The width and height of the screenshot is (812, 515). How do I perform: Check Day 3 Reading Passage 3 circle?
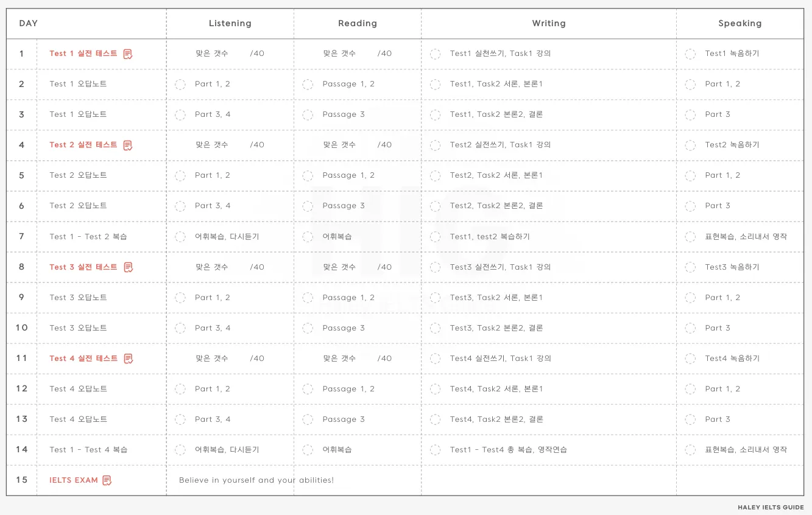pyautogui.click(x=308, y=115)
